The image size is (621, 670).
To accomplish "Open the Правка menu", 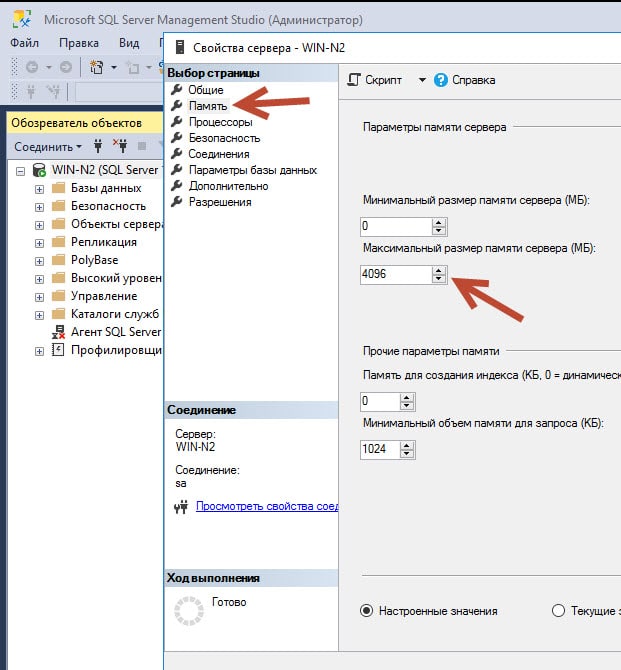I will tap(79, 43).
